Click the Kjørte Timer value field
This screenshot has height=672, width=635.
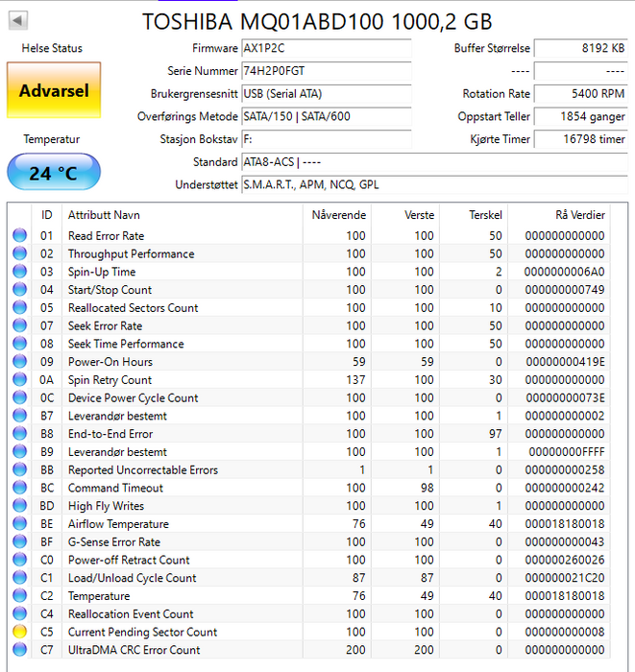point(580,139)
